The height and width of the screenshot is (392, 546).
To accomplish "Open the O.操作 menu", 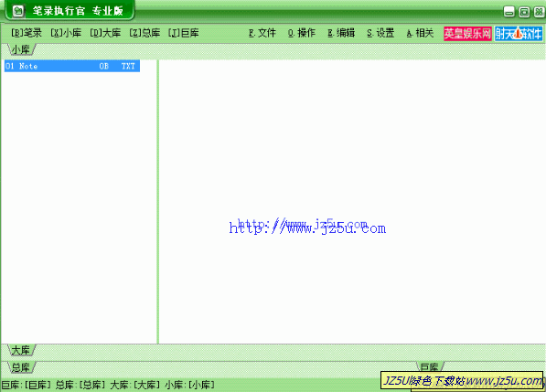I will click(x=302, y=33).
